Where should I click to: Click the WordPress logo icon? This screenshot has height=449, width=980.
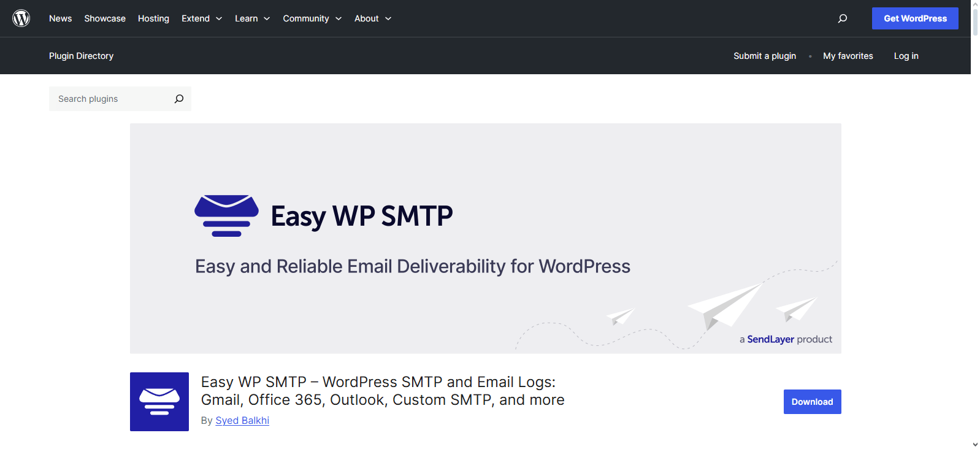point(21,18)
